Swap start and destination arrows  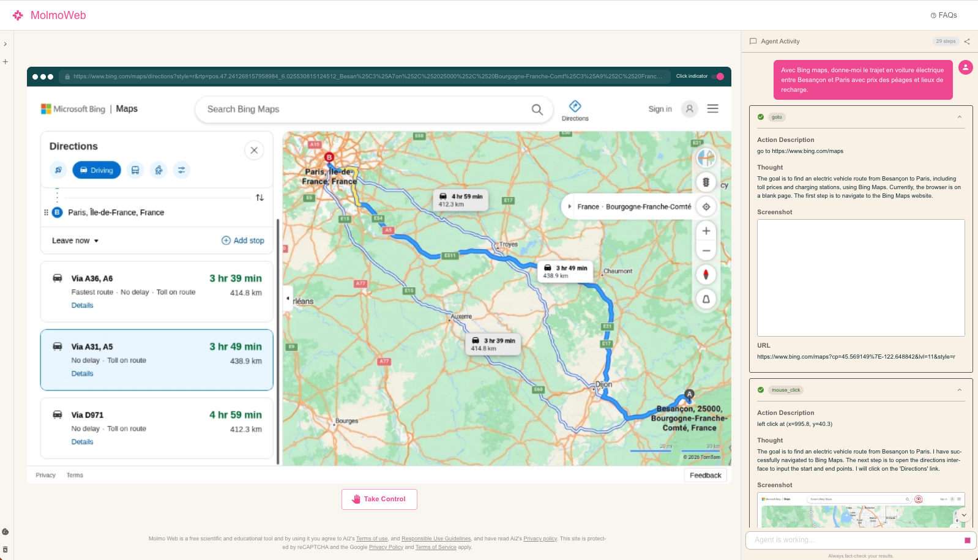pos(259,198)
